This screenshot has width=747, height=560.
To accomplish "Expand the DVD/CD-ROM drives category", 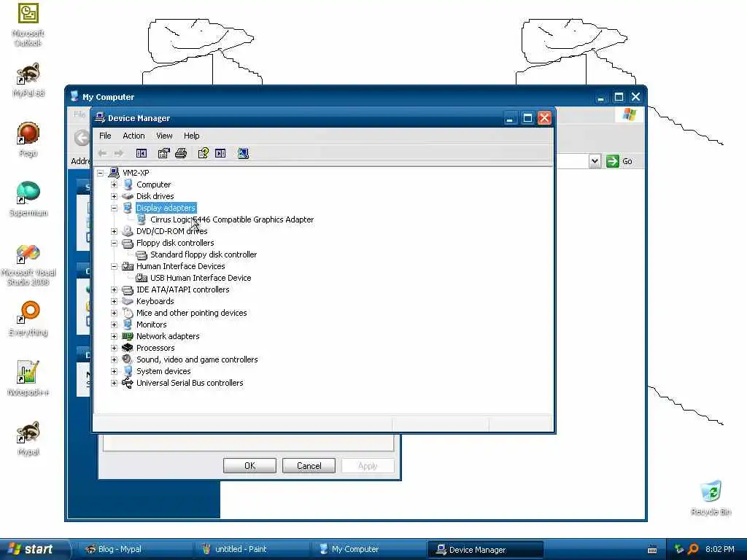I will point(115,231).
